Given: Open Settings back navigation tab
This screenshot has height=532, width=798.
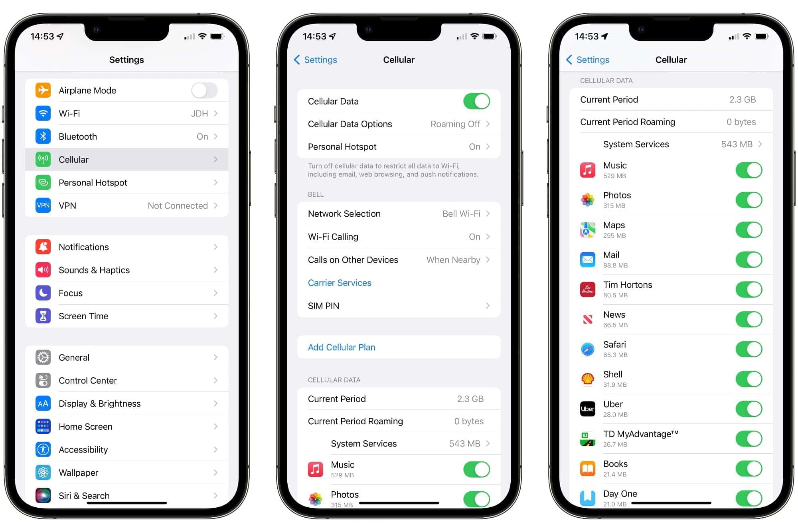Looking at the screenshot, I should point(317,59).
